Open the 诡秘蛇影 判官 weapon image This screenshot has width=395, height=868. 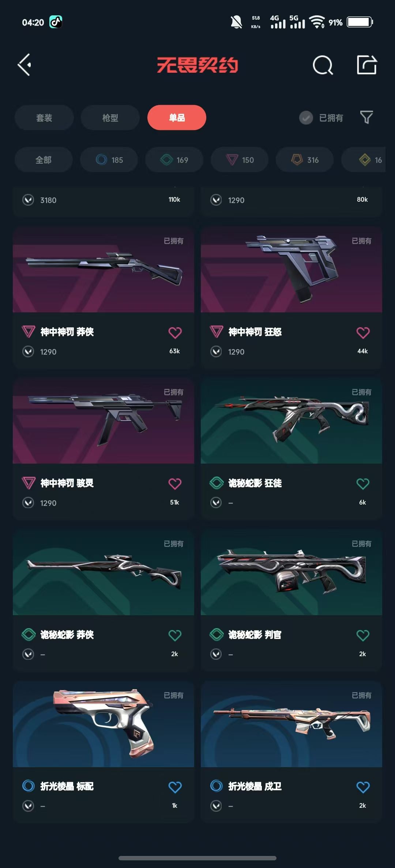point(291,572)
